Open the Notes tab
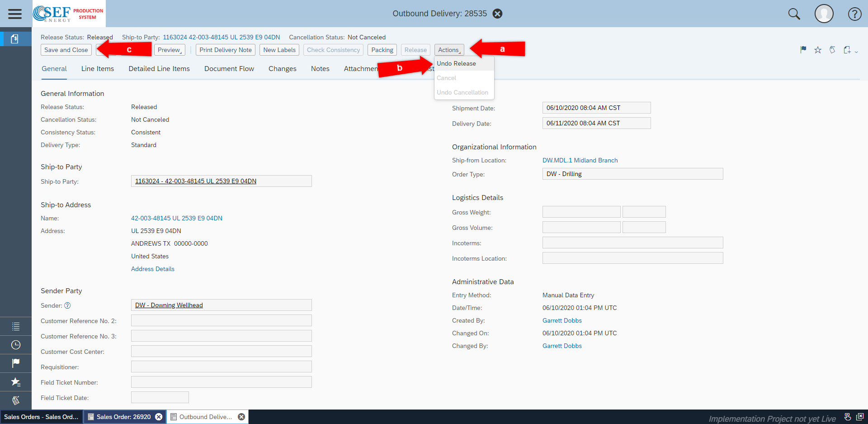This screenshot has height=424, width=868. 320,69
